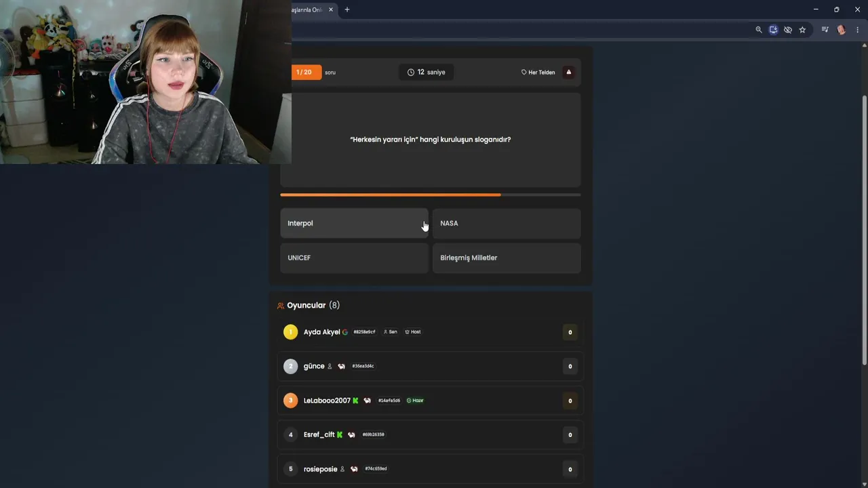Screen dimensions: 868x488
Task: Click the avatar badge in günce's row
Action: (341, 366)
